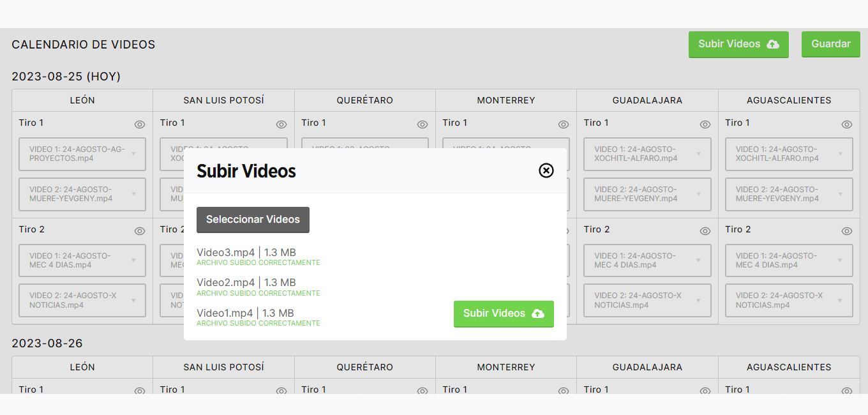Toggle eye icon for Aguascalientes Tiro 1
This screenshot has height=415, width=868.
tap(847, 124)
